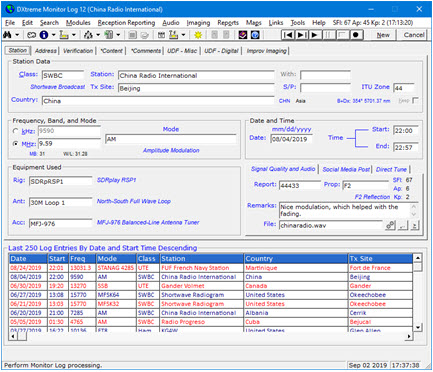433x372 pixels.
Task: Click the Cancel button
Action: (x=414, y=35)
